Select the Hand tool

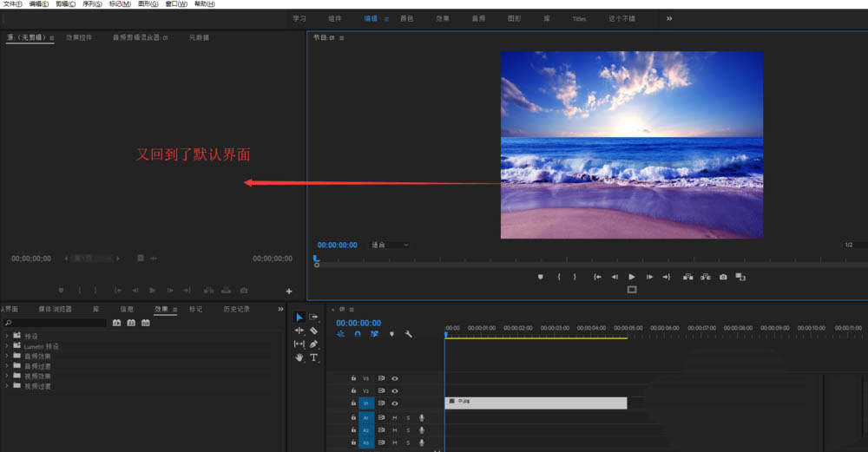point(299,357)
